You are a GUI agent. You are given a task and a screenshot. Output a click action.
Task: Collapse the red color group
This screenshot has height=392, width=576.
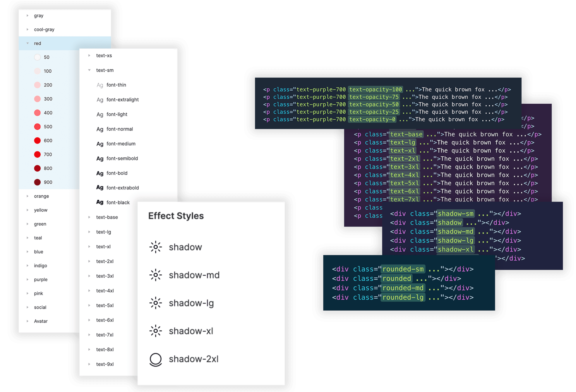point(27,43)
